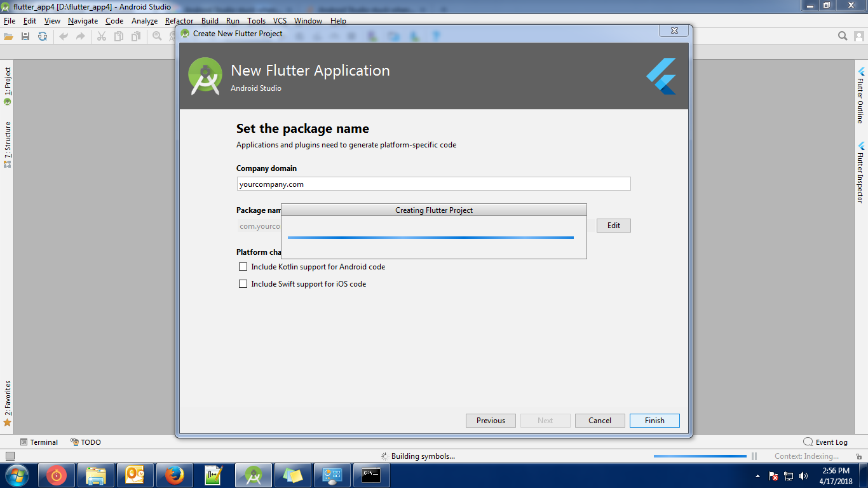
Task: Open the View menu
Action: (x=52, y=21)
